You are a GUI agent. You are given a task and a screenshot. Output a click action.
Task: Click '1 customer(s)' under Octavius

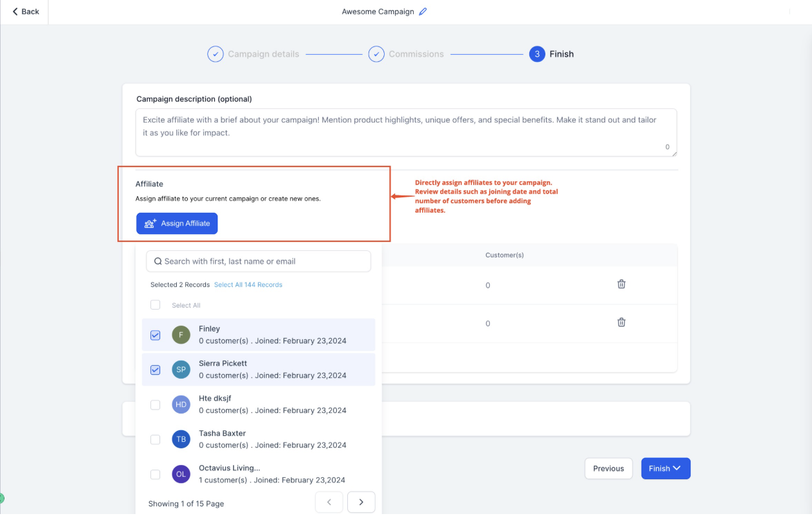[x=223, y=480]
